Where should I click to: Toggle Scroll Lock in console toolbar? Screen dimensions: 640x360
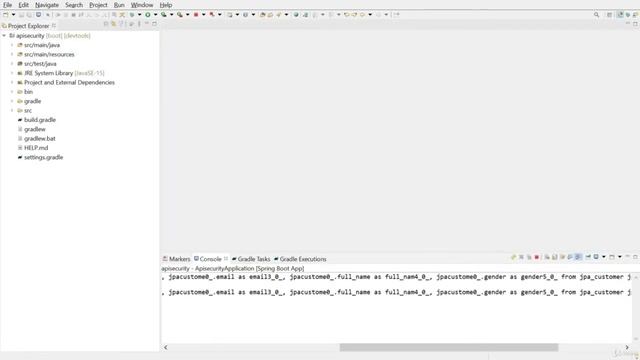pyautogui.click(x=555, y=257)
